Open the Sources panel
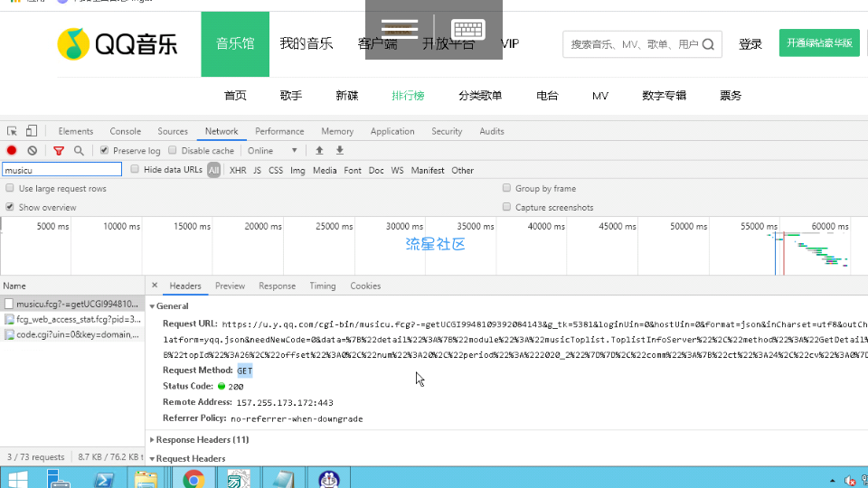The image size is (868, 488). click(x=173, y=131)
